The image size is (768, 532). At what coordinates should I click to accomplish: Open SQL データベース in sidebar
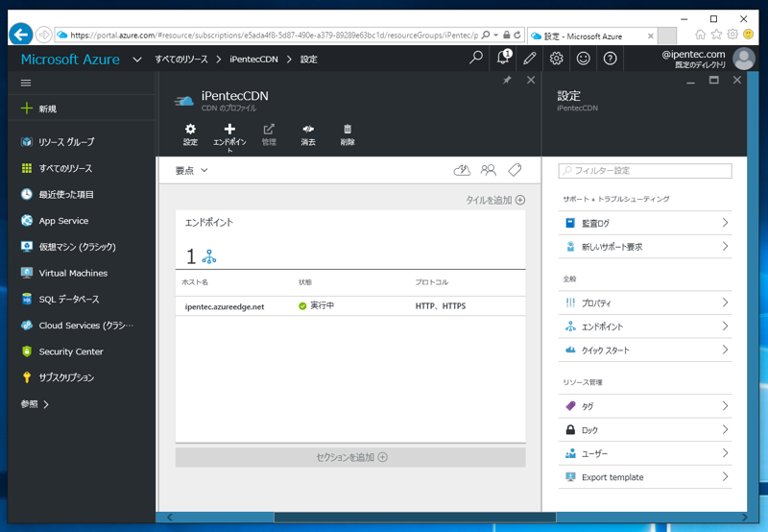[x=82, y=299]
